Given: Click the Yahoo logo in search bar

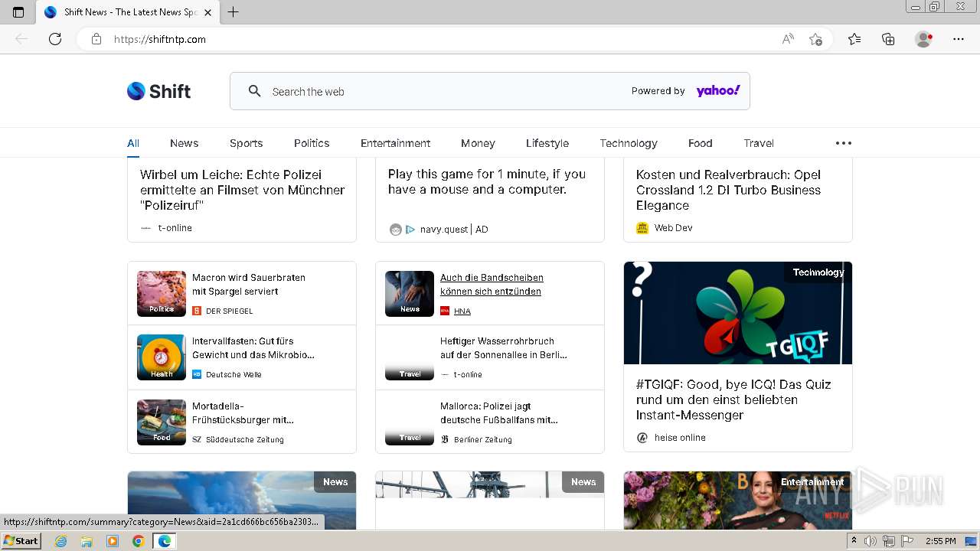Looking at the screenshot, I should [717, 91].
